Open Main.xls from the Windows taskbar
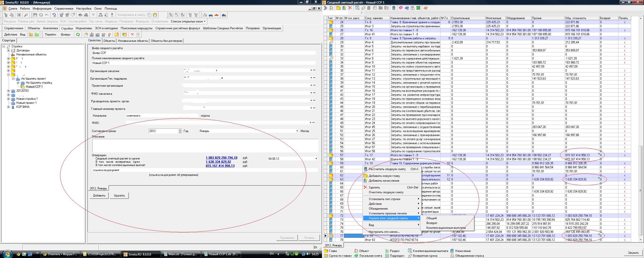This screenshot has width=644, height=258. click(181, 254)
